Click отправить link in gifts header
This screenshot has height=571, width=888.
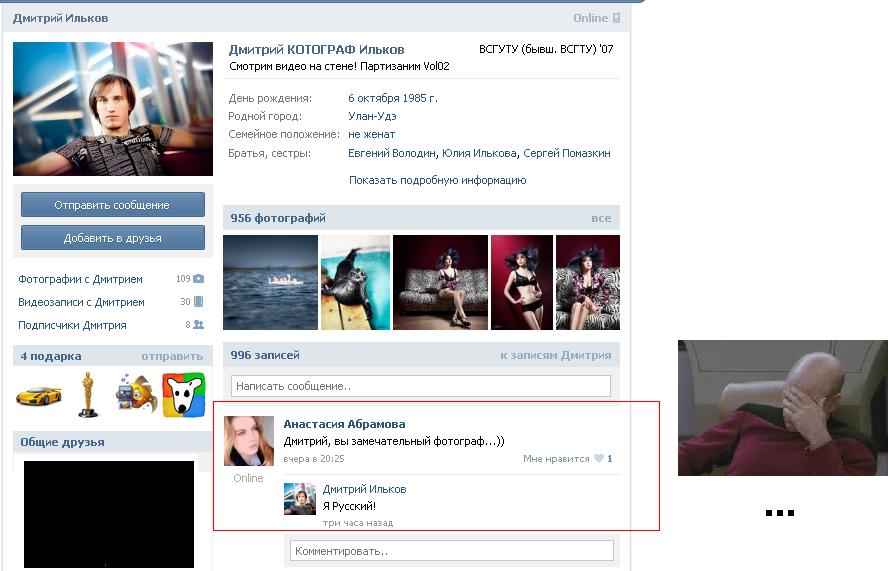tap(172, 356)
